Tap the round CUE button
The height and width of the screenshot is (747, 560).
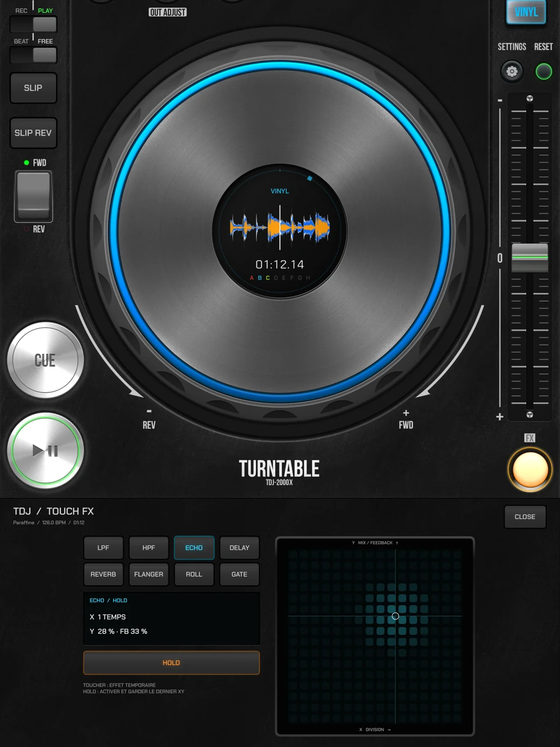pos(45,360)
